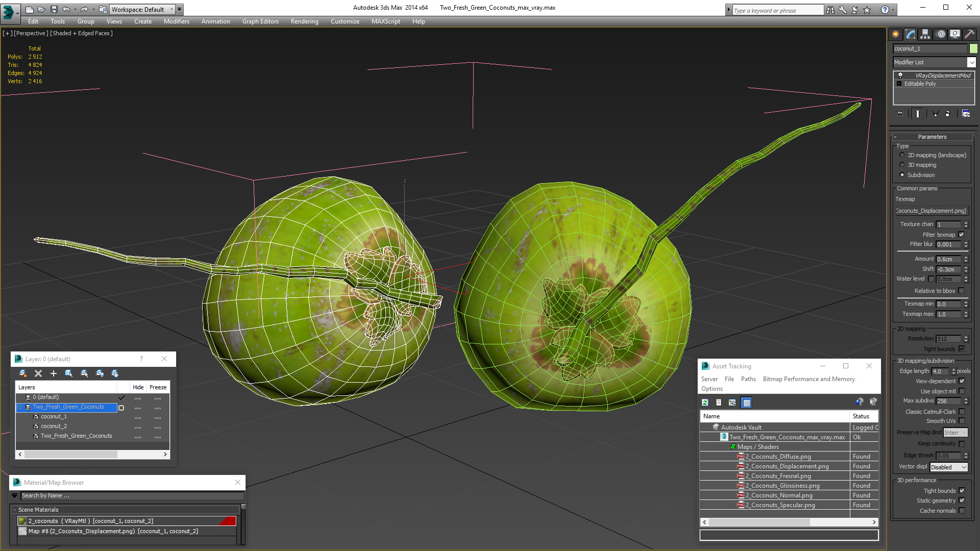Switch to the Hierarchy panel icon
The image size is (980, 551).
tap(925, 34)
